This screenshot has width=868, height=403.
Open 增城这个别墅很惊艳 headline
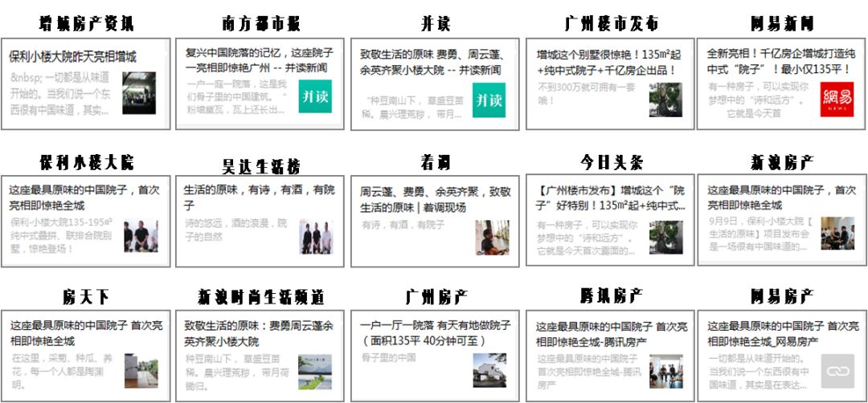(x=609, y=62)
